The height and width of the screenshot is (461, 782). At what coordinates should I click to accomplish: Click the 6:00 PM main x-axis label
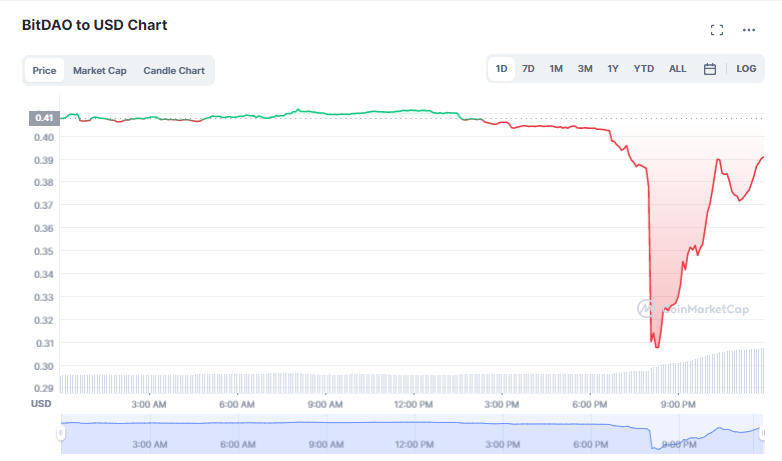[589, 405]
